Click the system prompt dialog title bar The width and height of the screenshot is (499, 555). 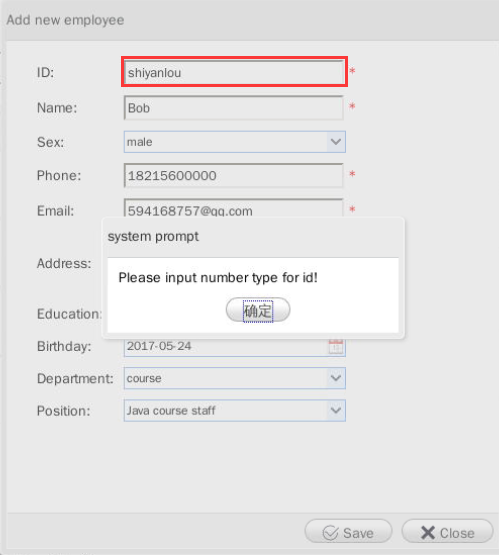tap(253, 236)
